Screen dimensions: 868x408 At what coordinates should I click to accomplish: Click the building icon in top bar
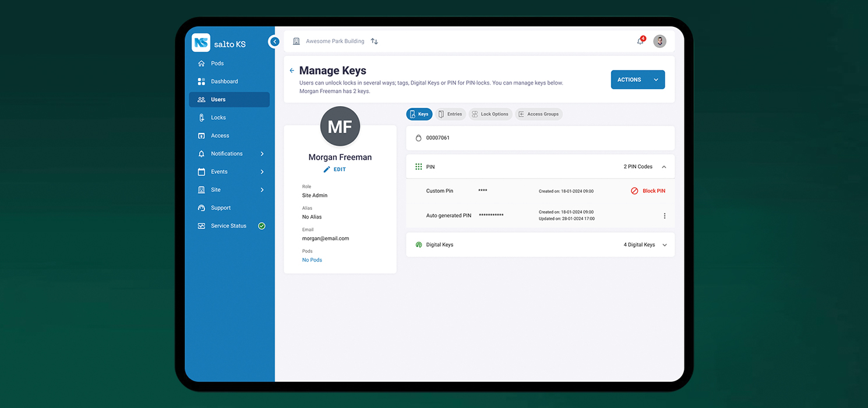tap(297, 41)
